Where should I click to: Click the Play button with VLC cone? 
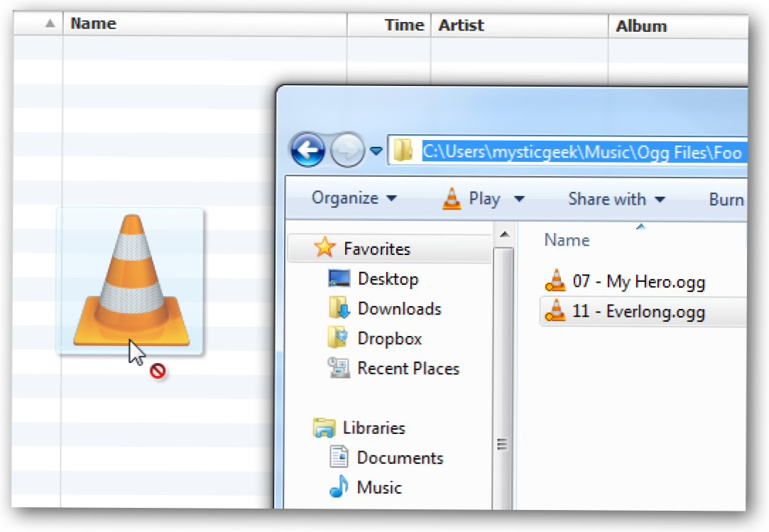click(x=471, y=199)
